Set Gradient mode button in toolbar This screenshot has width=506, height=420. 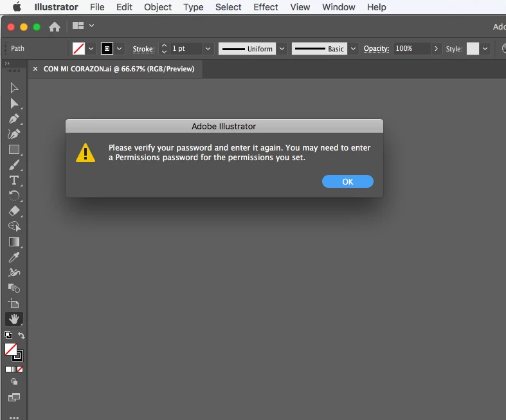pos(14,369)
